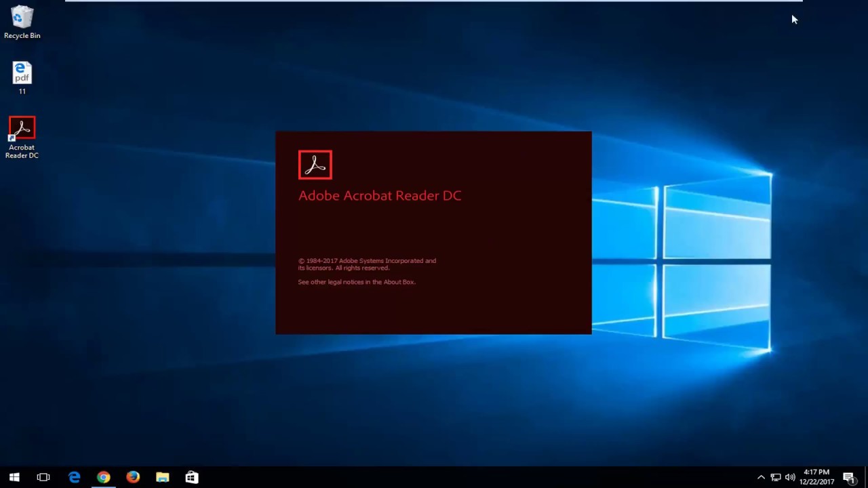Open the Recycle Bin desktop icon
This screenshot has height=488, width=868.
coord(22,22)
